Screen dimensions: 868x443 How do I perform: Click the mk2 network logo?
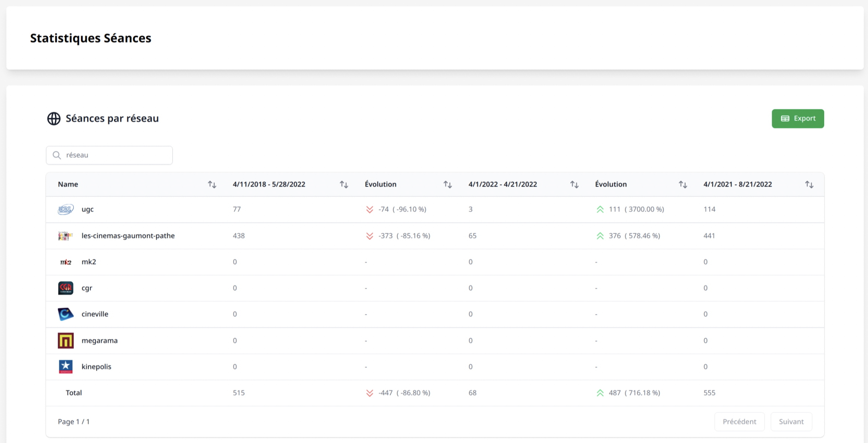pos(66,262)
